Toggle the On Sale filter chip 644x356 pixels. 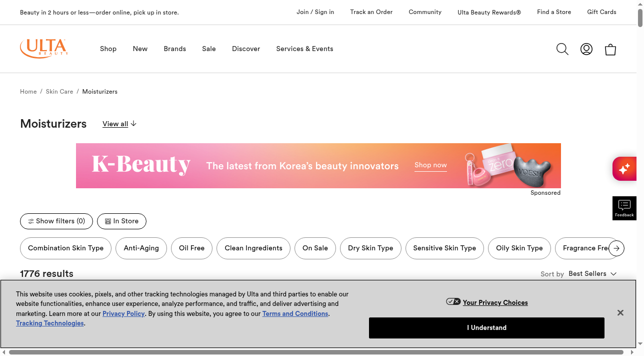315,248
